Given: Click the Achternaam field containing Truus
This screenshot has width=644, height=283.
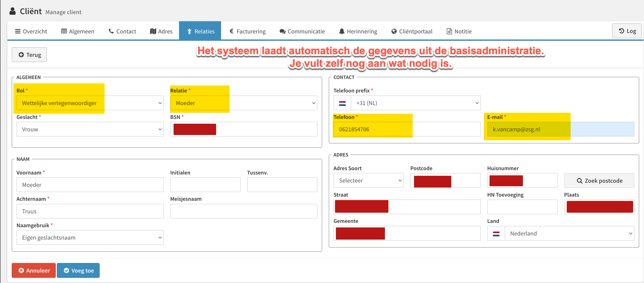Looking at the screenshot, I should [x=90, y=211].
